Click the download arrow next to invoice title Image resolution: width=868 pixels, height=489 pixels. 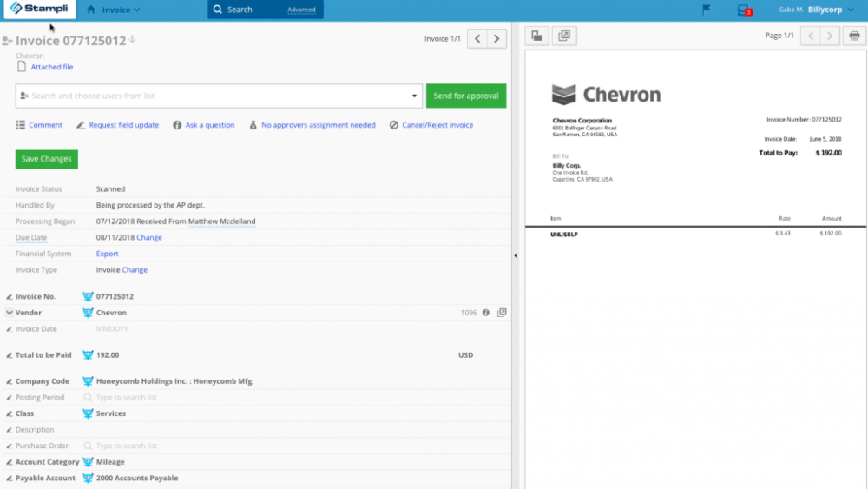132,39
